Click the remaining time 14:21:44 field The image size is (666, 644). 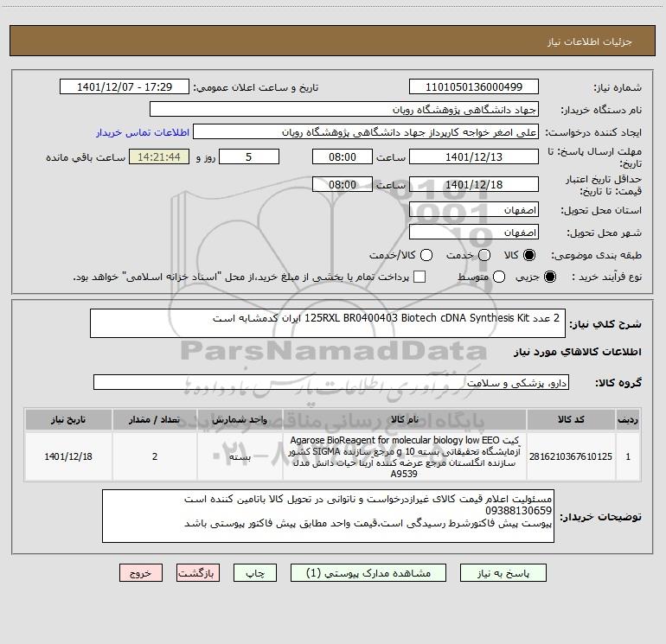tap(159, 157)
